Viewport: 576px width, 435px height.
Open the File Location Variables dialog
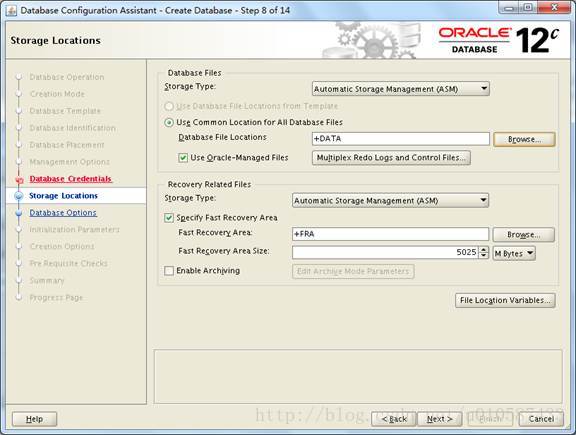point(505,301)
